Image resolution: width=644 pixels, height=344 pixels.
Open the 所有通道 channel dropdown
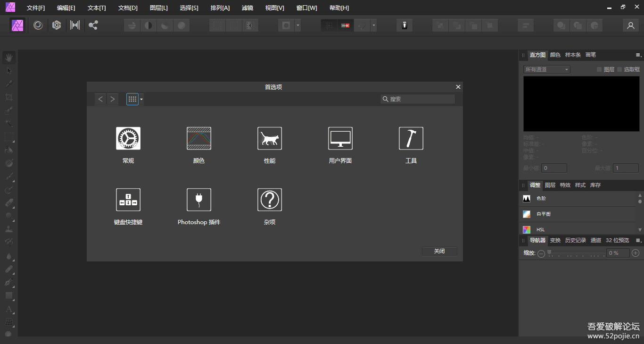(547, 69)
